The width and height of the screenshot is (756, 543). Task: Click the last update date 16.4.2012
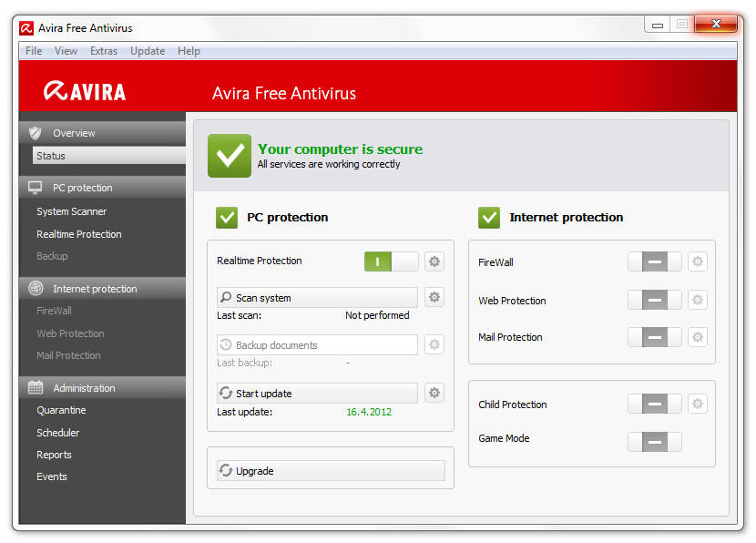369,412
